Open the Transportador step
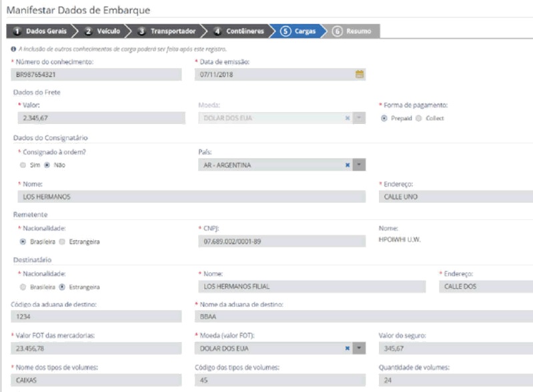 coord(166,31)
